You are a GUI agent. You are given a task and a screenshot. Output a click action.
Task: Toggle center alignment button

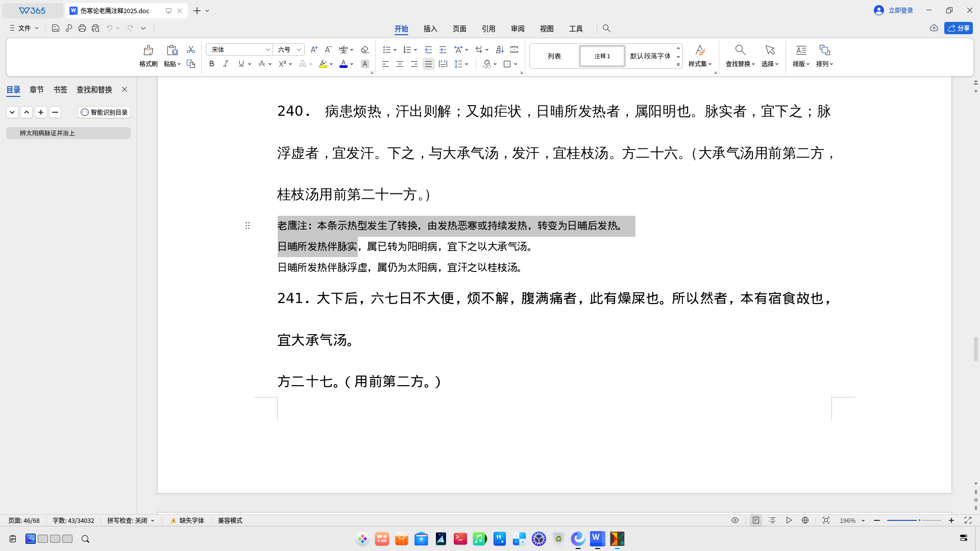click(x=400, y=64)
